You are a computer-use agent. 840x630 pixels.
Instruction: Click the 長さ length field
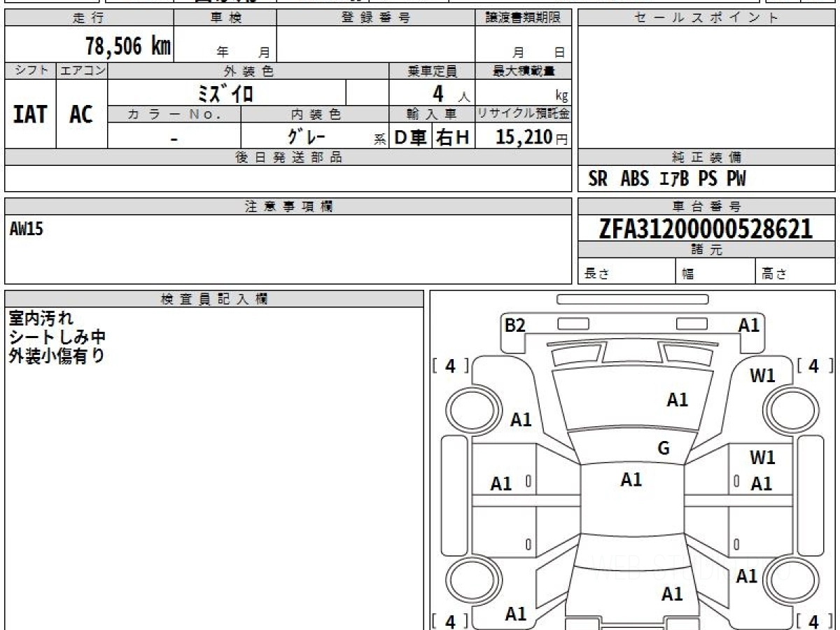[x=626, y=272]
